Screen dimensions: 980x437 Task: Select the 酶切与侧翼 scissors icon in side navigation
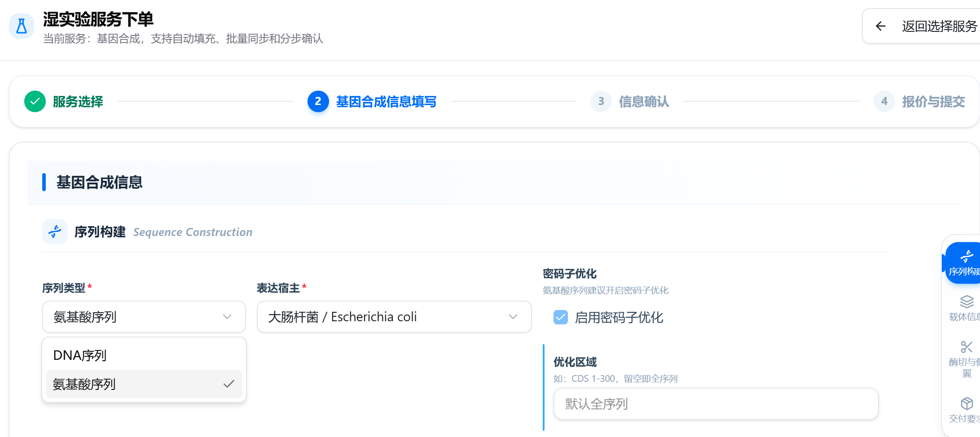[967, 347]
